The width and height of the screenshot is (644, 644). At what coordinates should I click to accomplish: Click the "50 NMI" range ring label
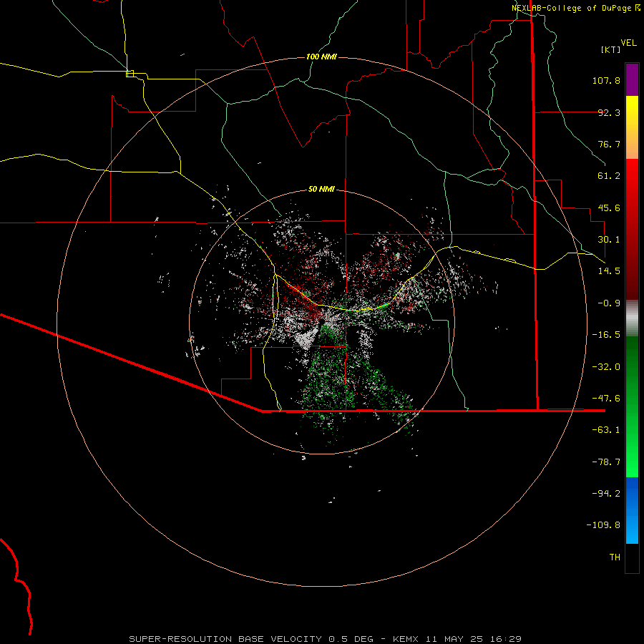tap(321, 189)
